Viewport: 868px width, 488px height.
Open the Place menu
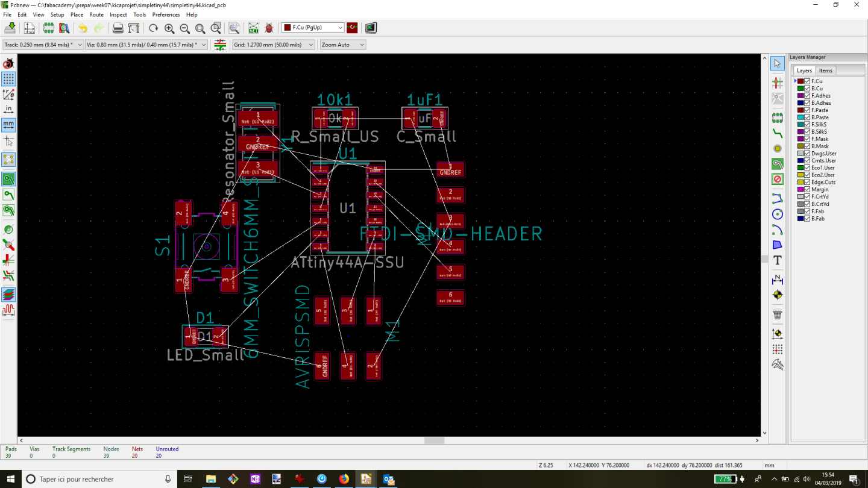[x=77, y=14]
